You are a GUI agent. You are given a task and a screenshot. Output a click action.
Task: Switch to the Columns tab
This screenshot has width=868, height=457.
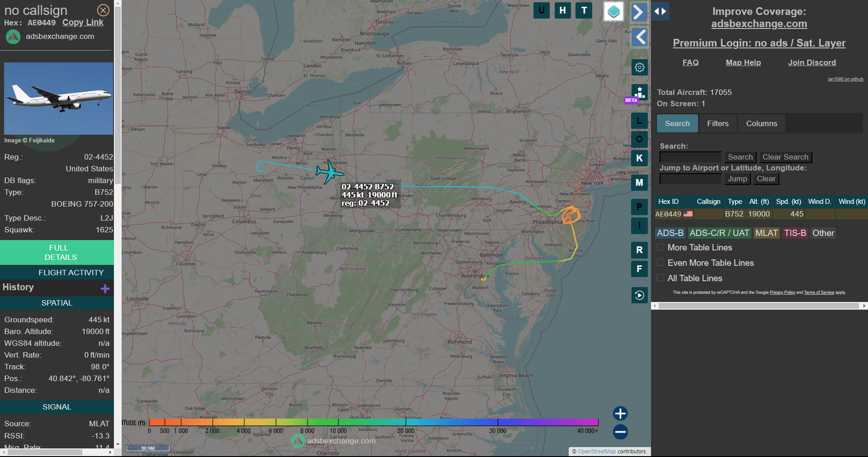pos(762,123)
